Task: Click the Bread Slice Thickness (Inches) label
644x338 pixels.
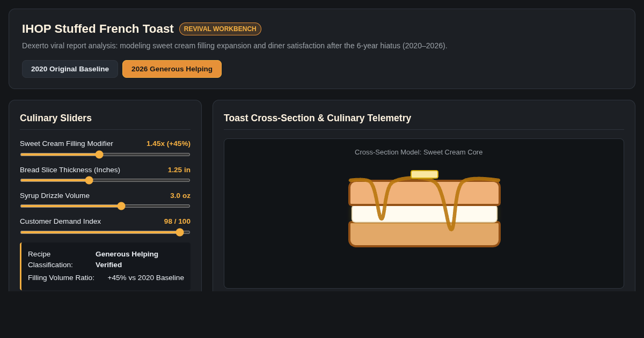Action: click(70, 170)
